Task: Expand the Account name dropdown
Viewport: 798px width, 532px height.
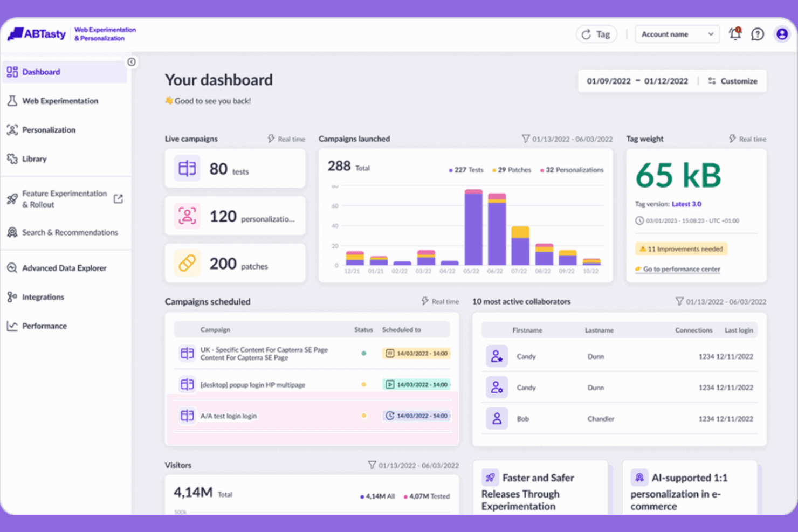Action: pyautogui.click(x=677, y=34)
